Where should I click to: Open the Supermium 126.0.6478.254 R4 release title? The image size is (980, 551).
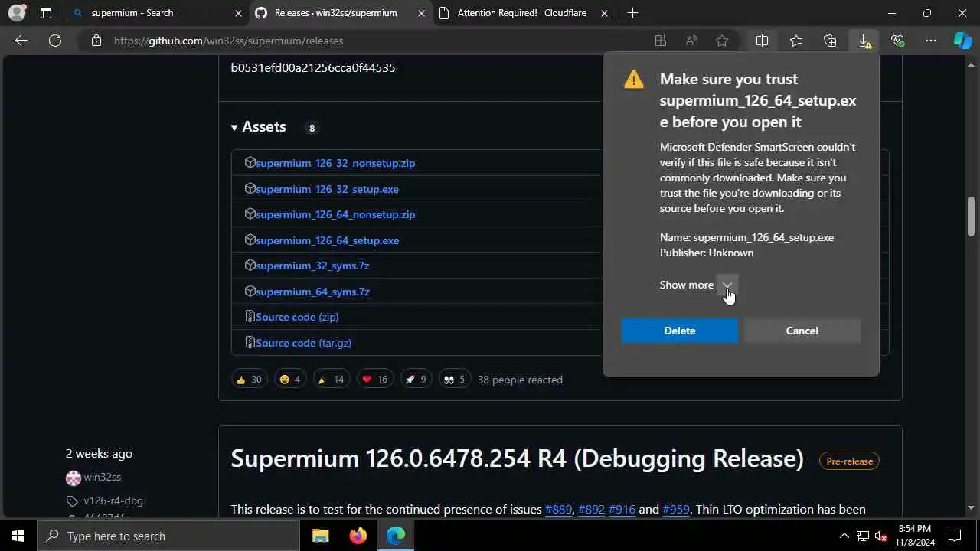click(518, 458)
